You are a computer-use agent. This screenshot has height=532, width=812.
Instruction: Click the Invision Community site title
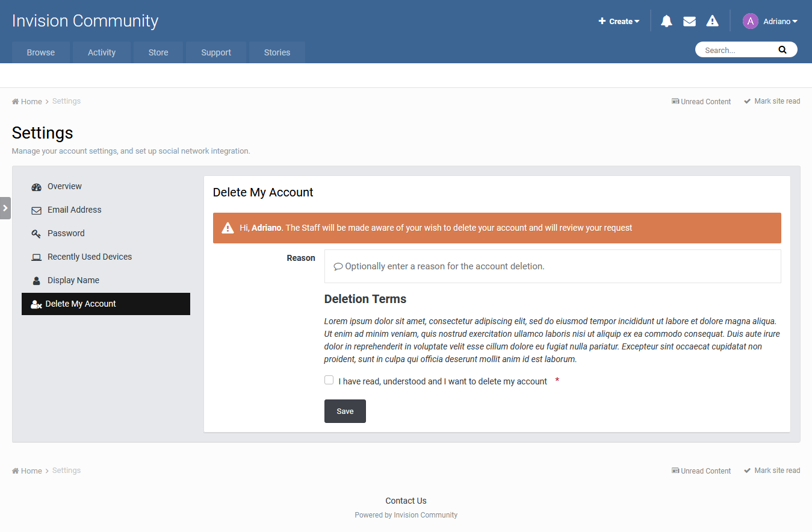pyautogui.click(x=85, y=21)
